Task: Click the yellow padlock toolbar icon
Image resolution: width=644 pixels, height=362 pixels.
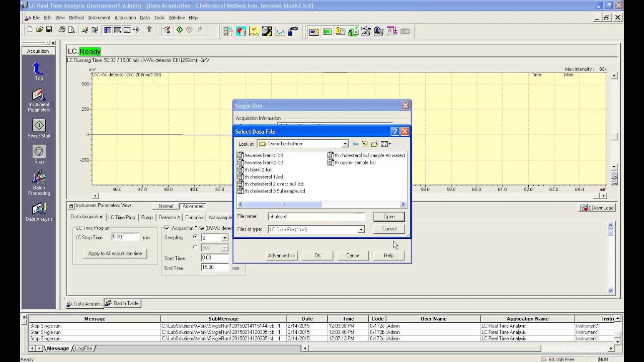Action: tap(340, 31)
